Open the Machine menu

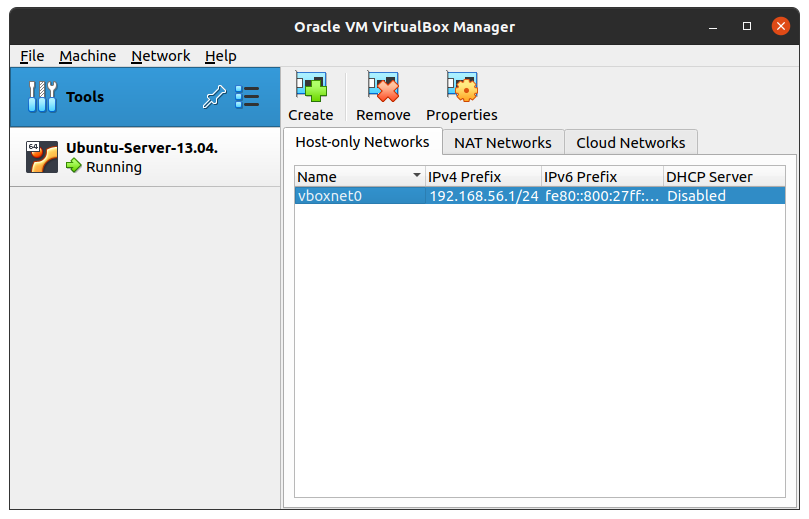87,56
